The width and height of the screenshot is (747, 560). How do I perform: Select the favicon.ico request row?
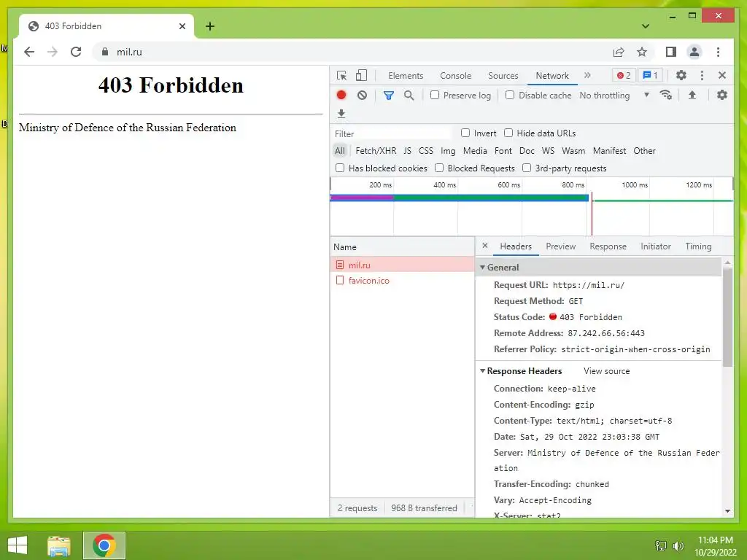tap(402, 281)
